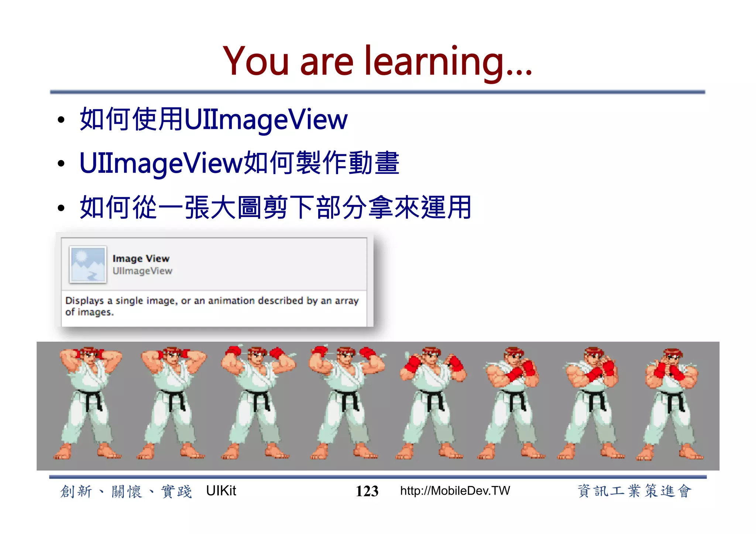Select the 'Image View' title text
The width and height of the screenshot is (756, 534).
[x=141, y=258]
